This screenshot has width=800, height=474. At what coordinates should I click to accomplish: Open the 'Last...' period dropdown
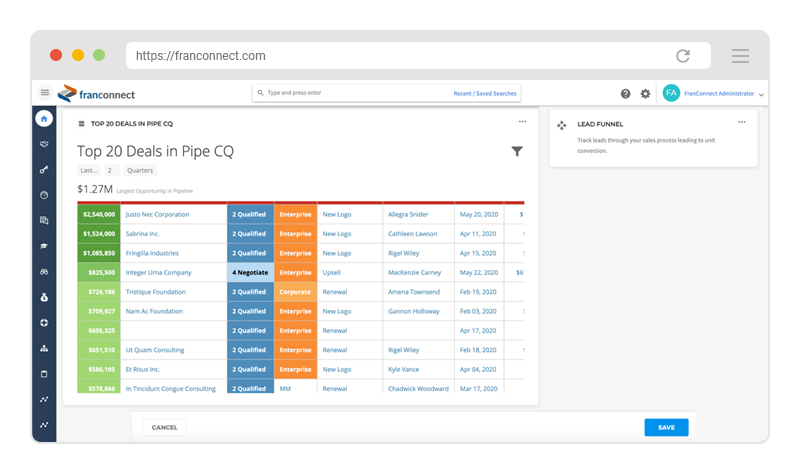(x=89, y=170)
